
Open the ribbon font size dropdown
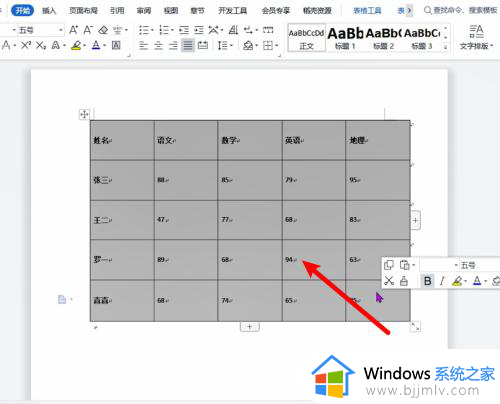61,30
